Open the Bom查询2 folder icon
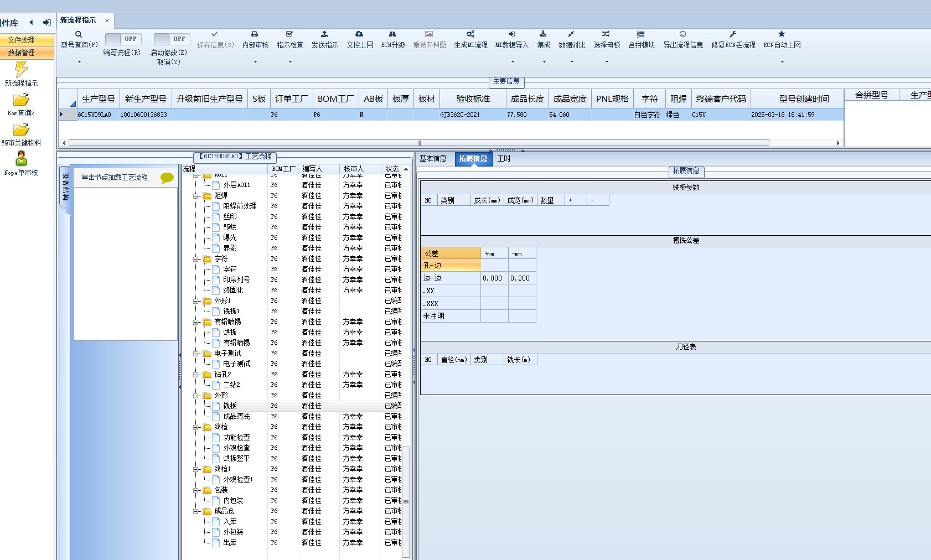Image resolution: width=931 pixels, height=560 pixels. pyautogui.click(x=21, y=100)
